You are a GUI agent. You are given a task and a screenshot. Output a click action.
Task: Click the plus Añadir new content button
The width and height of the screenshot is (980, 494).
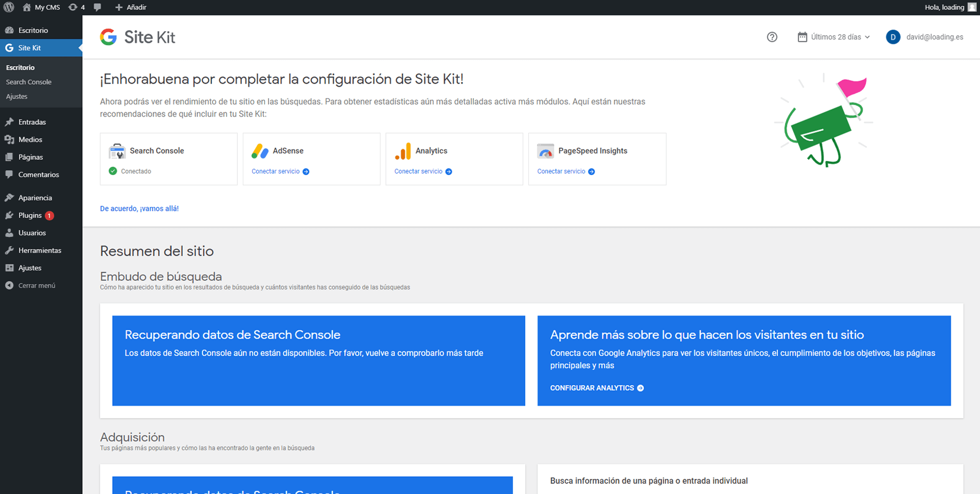click(x=131, y=7)
